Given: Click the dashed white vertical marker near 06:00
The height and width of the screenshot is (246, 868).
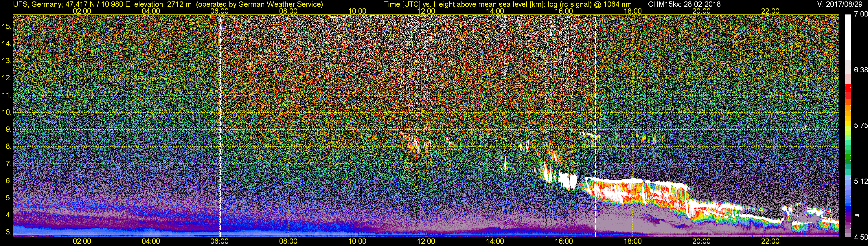Looking at the screenshot, I should [x=220, y=126].
